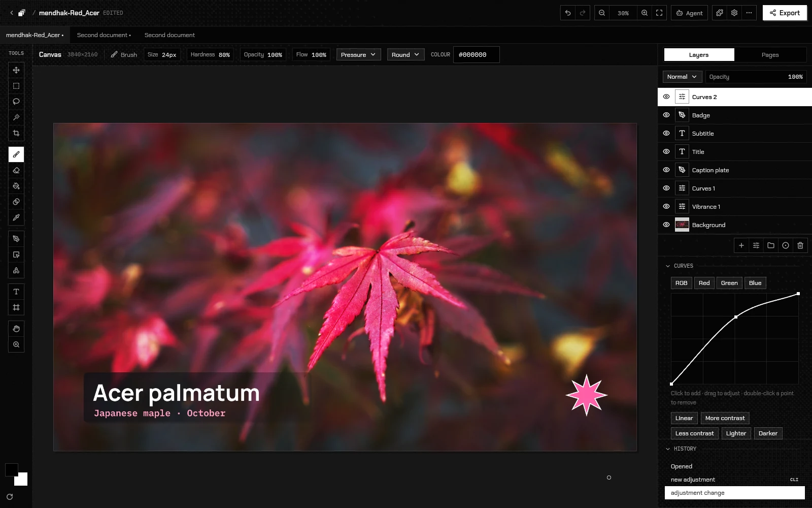This screenshot has height=508, width=812.
Task: Zoom out with the minus magnifier
Action: pyautogui.click(x=602, y=13)
